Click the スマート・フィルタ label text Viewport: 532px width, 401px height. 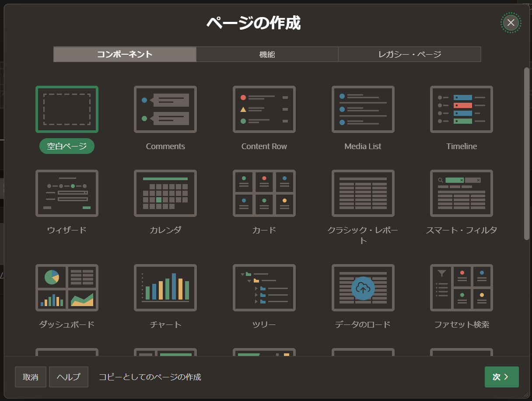coord(462,230)
